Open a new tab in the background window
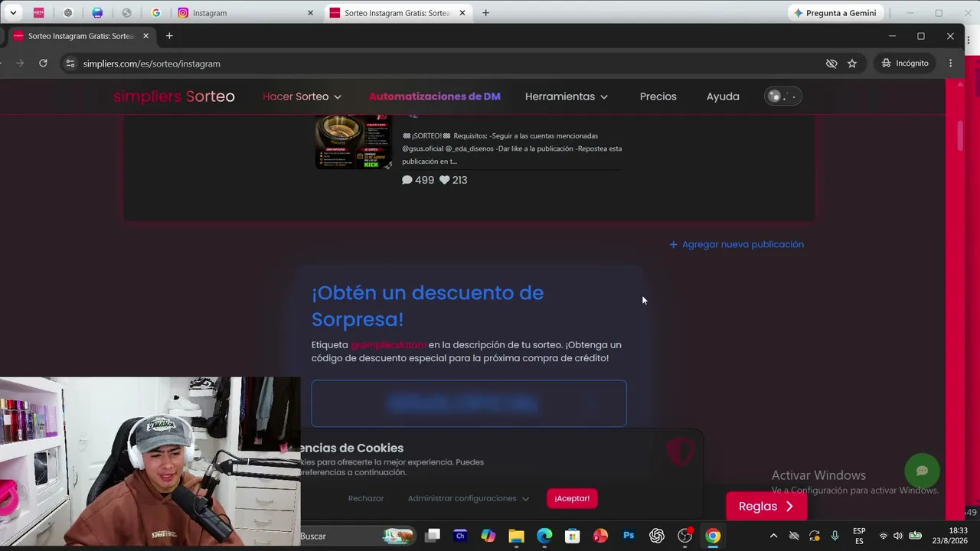 coord(485,13)
